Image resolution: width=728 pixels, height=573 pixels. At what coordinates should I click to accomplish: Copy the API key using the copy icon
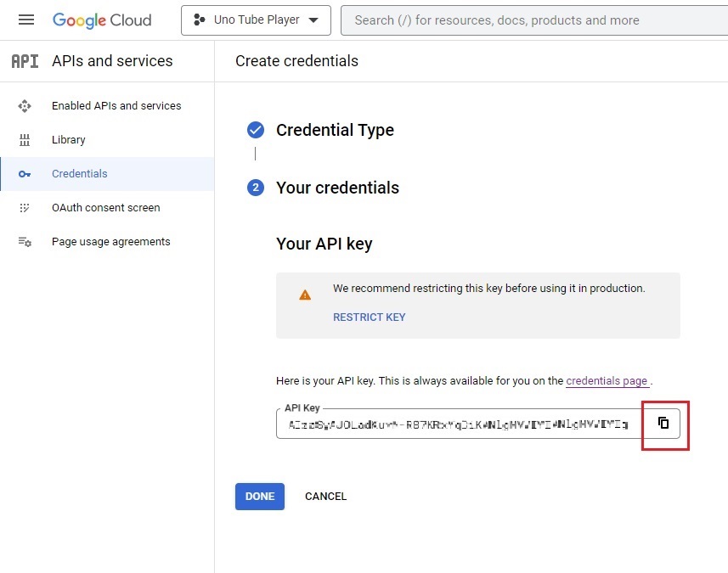(663, 424)
